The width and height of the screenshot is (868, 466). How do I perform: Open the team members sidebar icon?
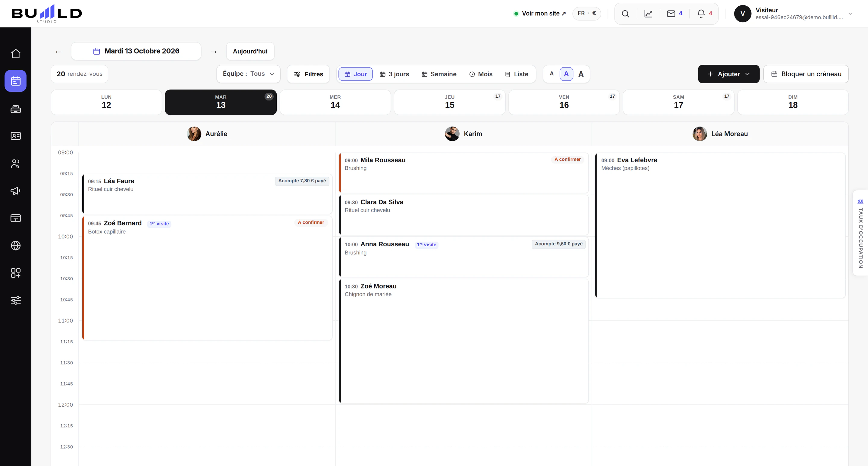(x=15, y=163)
